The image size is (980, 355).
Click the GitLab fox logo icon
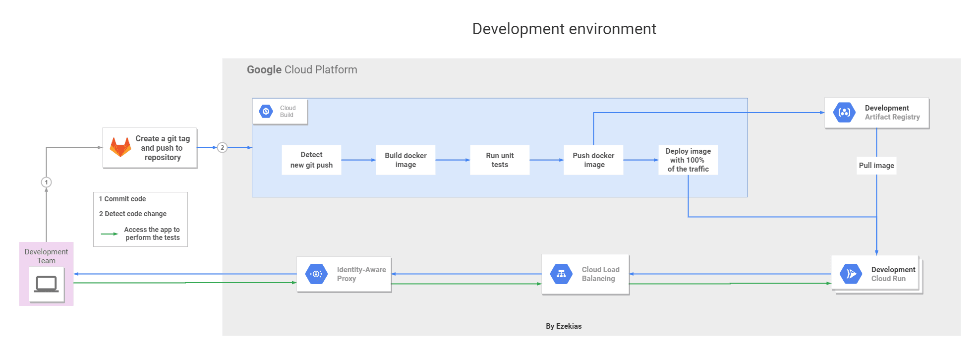click(120, 147)
